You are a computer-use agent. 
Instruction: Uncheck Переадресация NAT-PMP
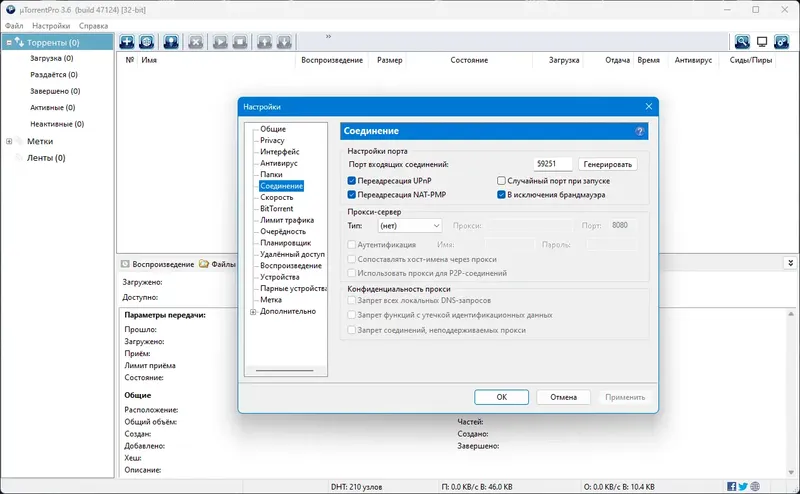[x=352, y=194]
